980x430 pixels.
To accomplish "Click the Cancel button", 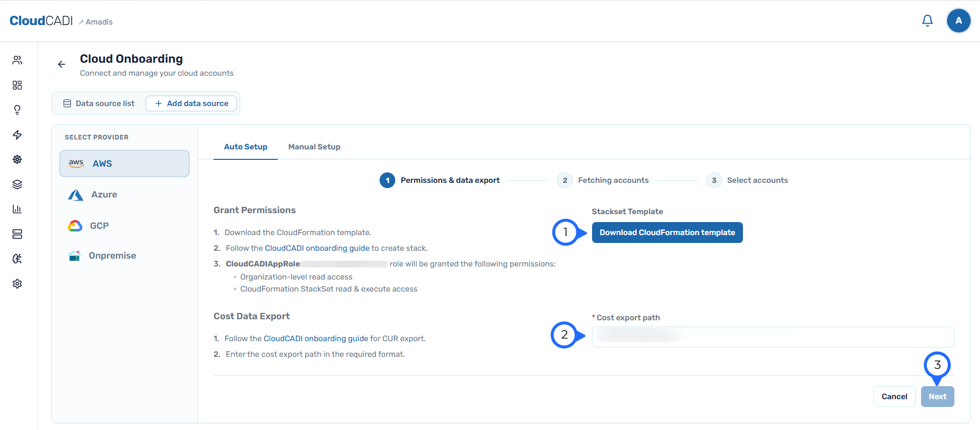I will tap(894, 397).
